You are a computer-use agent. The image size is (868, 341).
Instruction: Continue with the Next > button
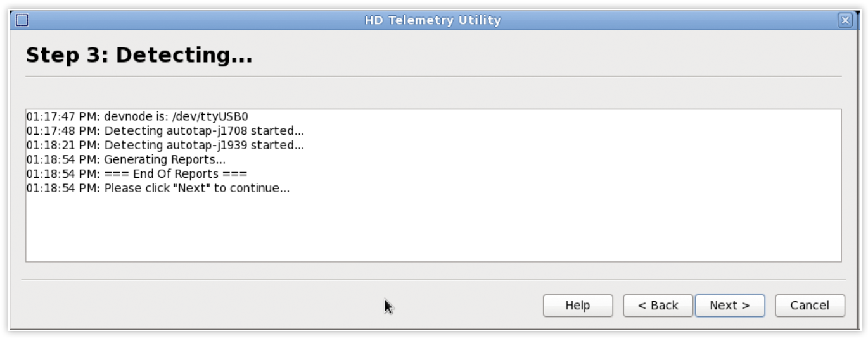click(x=730, y=306)
